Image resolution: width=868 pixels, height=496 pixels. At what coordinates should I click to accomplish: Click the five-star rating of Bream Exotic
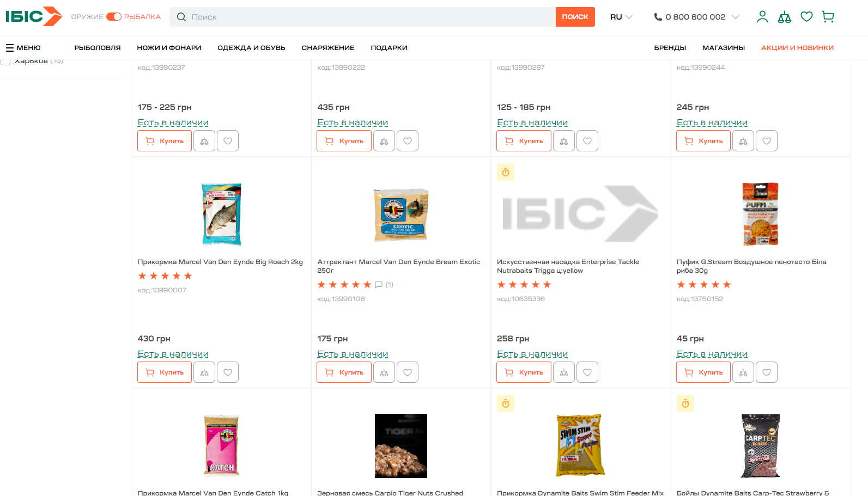coord(344,285)
